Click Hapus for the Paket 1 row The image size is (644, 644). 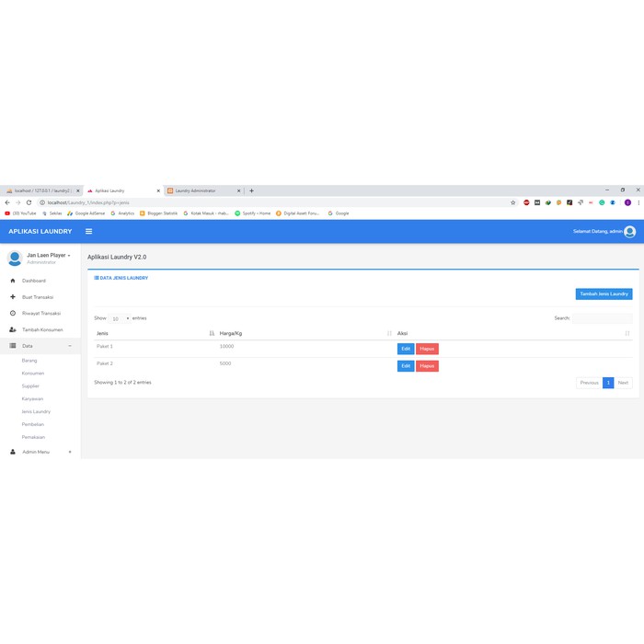[x=427, y=349]
